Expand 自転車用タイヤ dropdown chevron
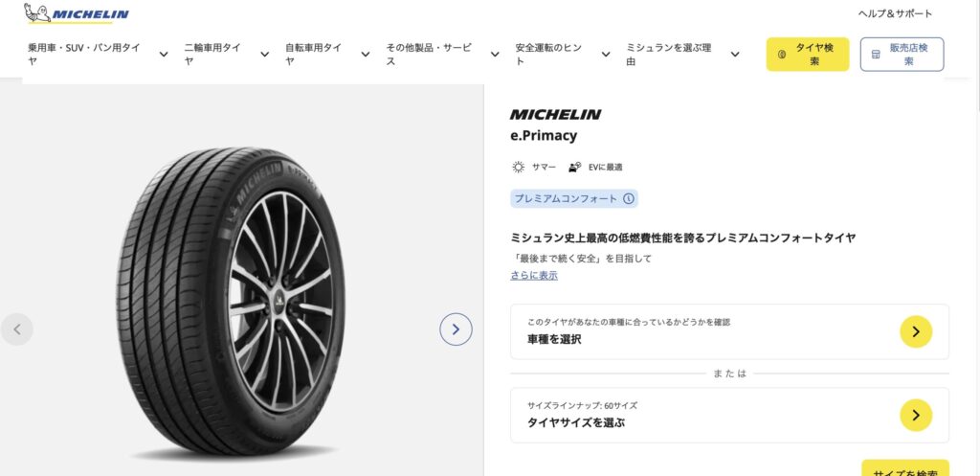This screenshot has height=476, width=980. tap(365, 55)
